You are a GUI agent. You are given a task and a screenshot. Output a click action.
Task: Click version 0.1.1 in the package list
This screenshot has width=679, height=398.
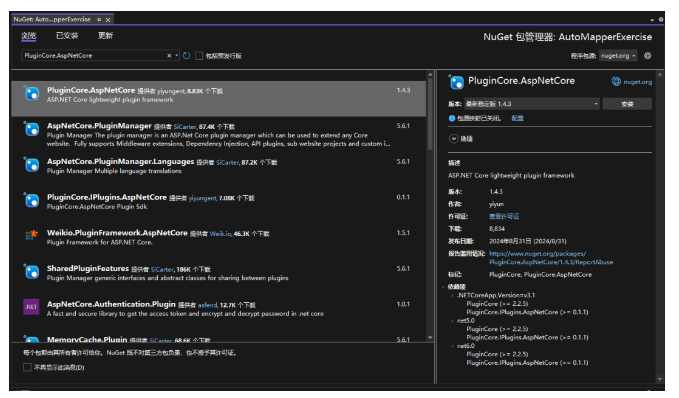403,197
